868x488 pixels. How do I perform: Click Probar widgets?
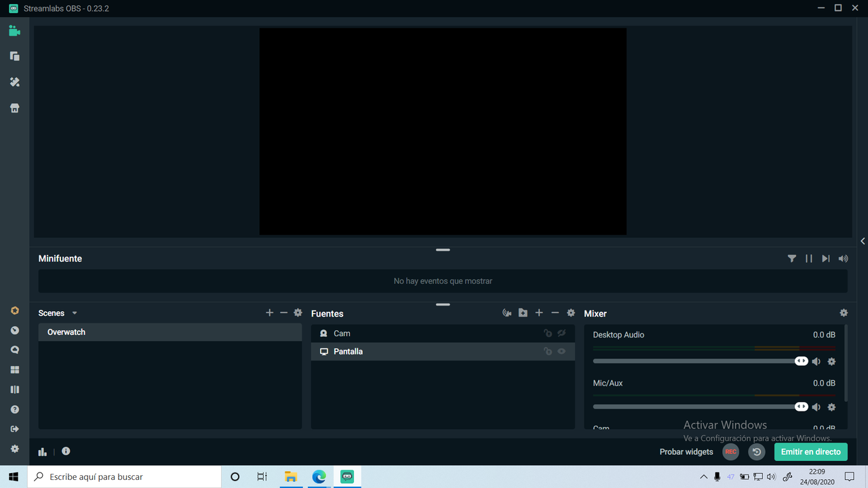click(686, 451)
